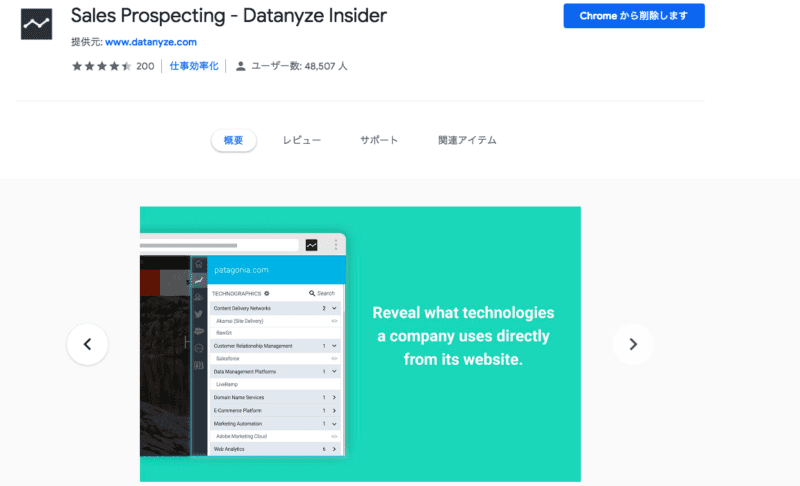800x486 pixels.
Task: Click the 200 ratings count
Action: (145, 66)
